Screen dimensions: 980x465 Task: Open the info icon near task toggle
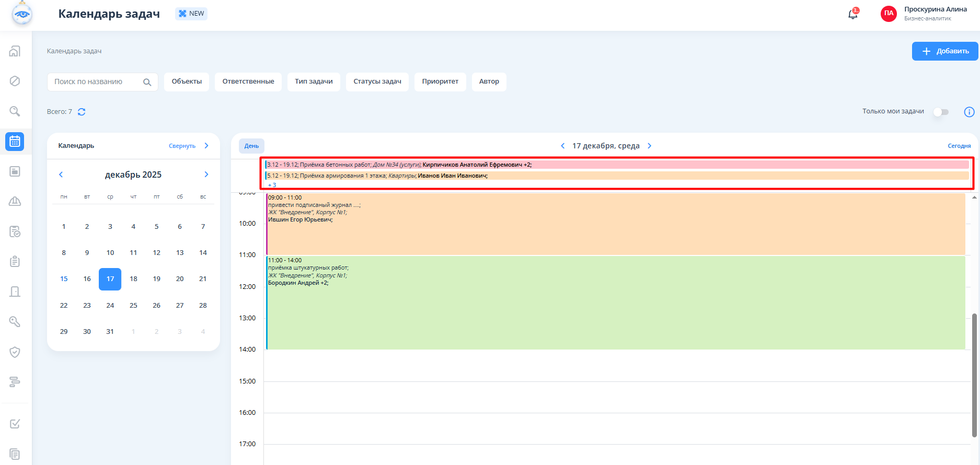click(x=969, y=112)
